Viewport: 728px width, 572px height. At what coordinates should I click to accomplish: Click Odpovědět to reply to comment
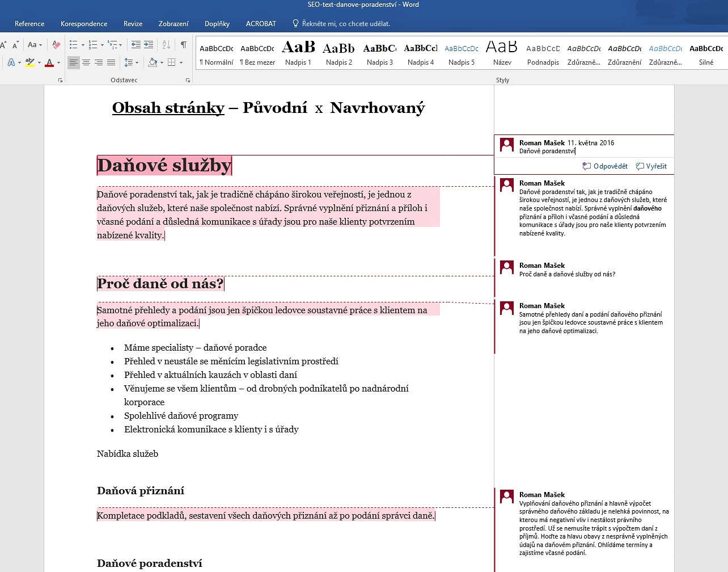pos(605,166)
